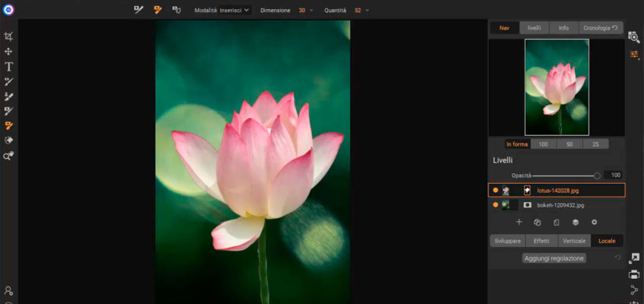The width and height of the screenshot is (644, 304).
Task: Switch to the Info tab
Action: pyautogui.click(x=564, y=28)
